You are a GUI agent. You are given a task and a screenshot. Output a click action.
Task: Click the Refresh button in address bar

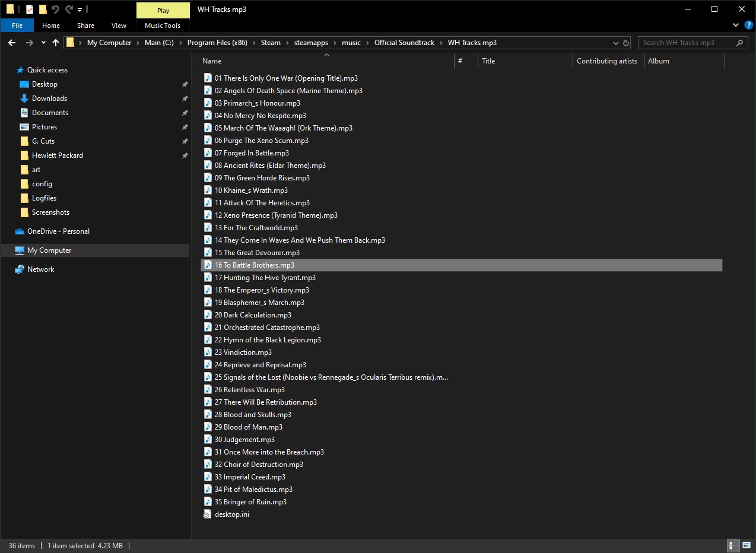click(x=626, y=43)
